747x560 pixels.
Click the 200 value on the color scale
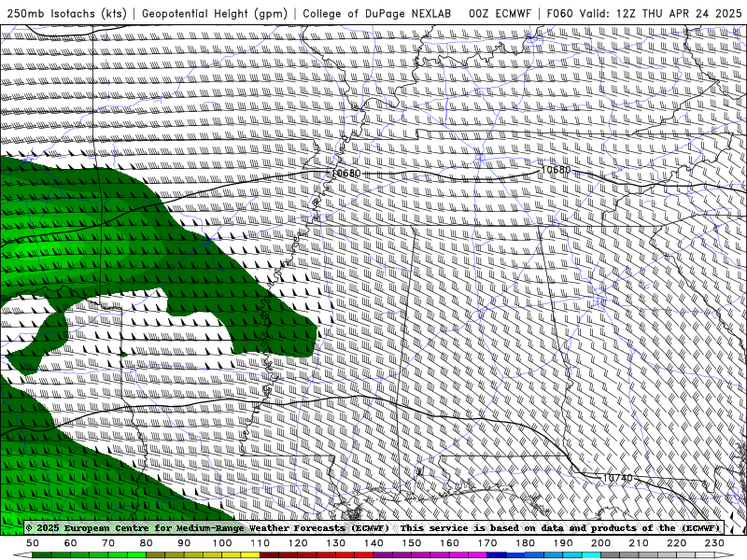pos(600,543)
